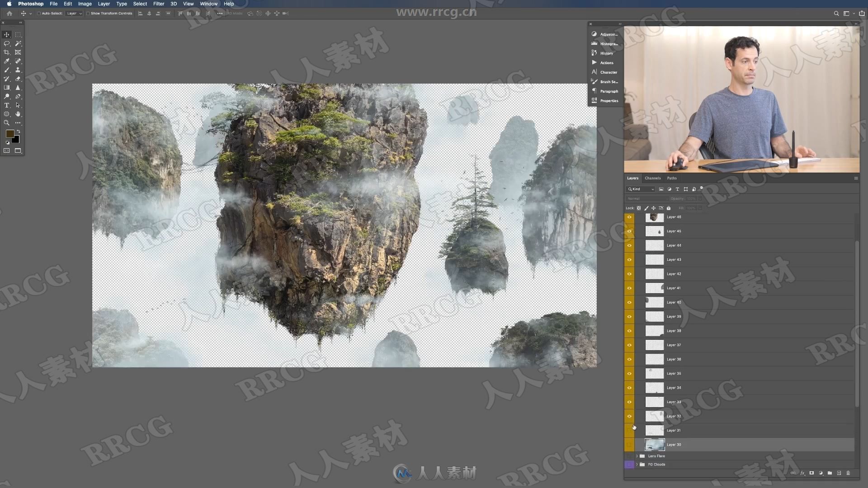Open the Move tool preset picker arrow

click(30, 14)
